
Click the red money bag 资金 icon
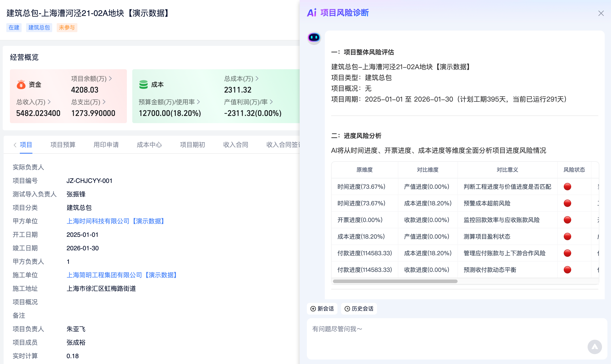click(21, 85)
